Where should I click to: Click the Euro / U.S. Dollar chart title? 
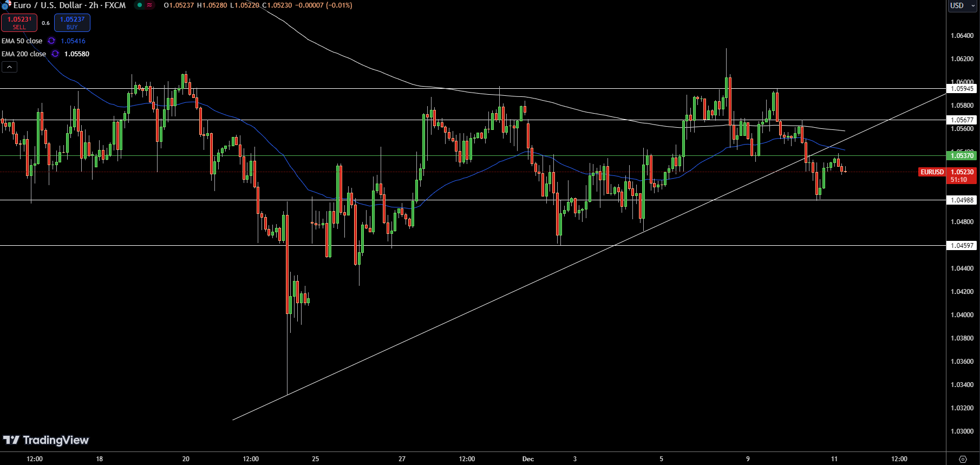tap(69, 5)
